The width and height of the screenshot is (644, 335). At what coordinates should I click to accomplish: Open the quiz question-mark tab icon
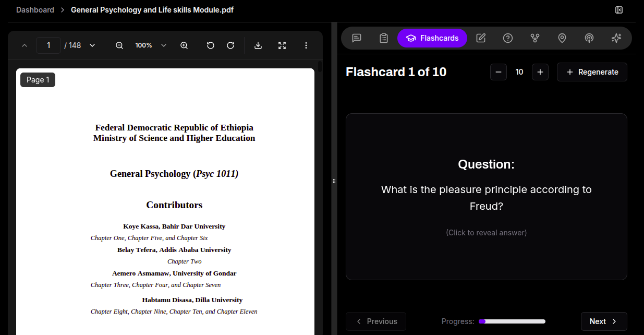click(x=508, y=38)
